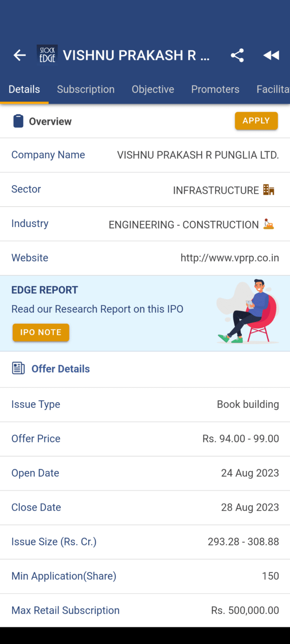Click the Company Name label
This screenshot has width=290, height=644.
pyautogui.click(x=48, y=155)
